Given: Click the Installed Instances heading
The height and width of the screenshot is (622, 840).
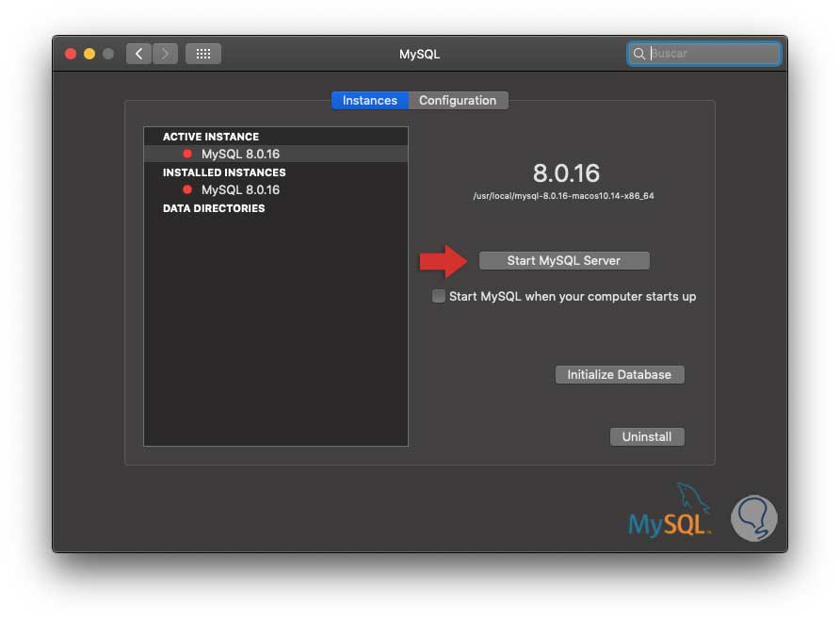Looking at the screenshot, I should point(224,172).
